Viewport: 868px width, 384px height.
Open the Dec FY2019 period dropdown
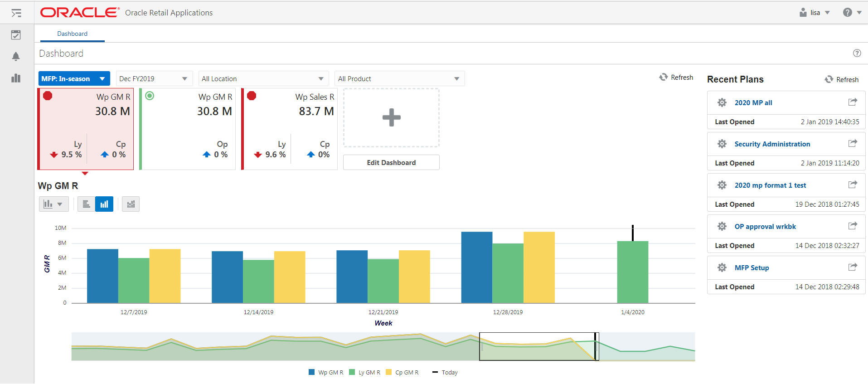pos(154,78)
